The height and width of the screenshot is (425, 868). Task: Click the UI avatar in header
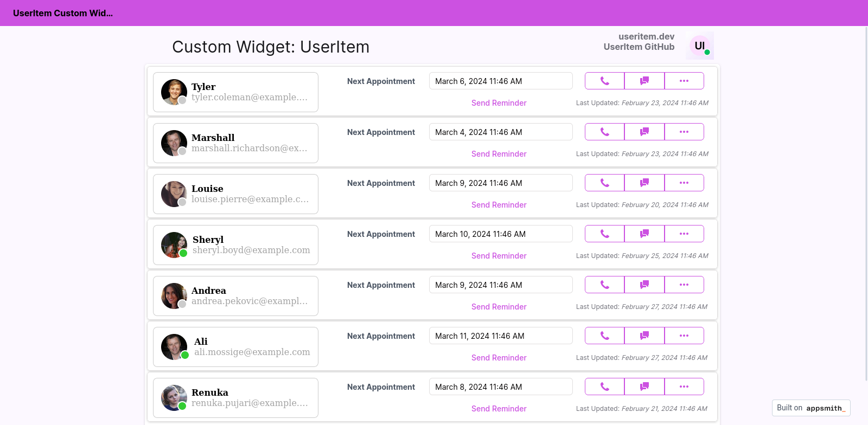699,46
